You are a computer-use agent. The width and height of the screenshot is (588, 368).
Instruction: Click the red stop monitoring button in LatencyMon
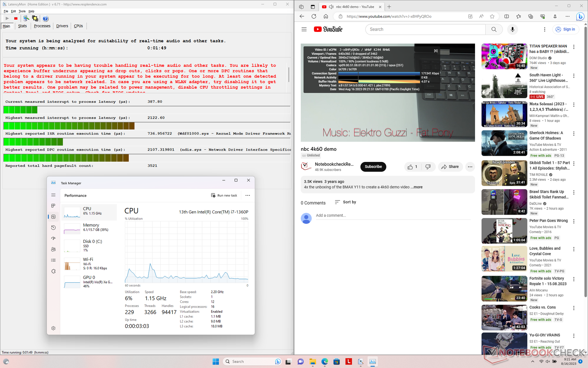16,19
